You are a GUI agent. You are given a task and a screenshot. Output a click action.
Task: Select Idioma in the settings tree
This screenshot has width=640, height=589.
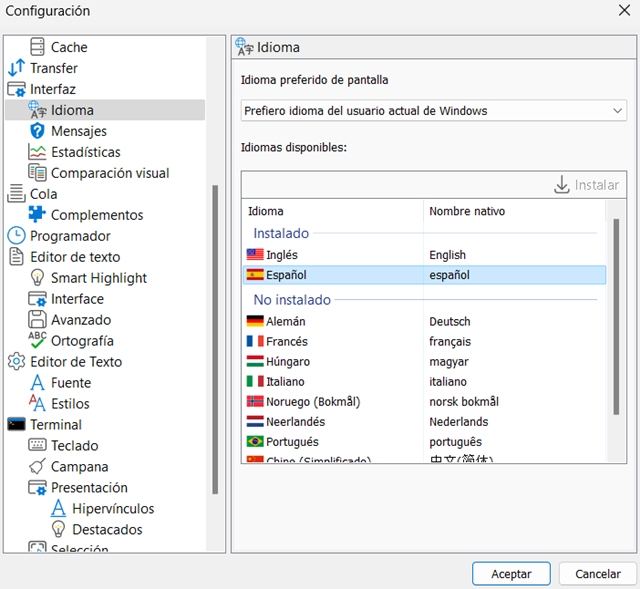pos(105,110)
